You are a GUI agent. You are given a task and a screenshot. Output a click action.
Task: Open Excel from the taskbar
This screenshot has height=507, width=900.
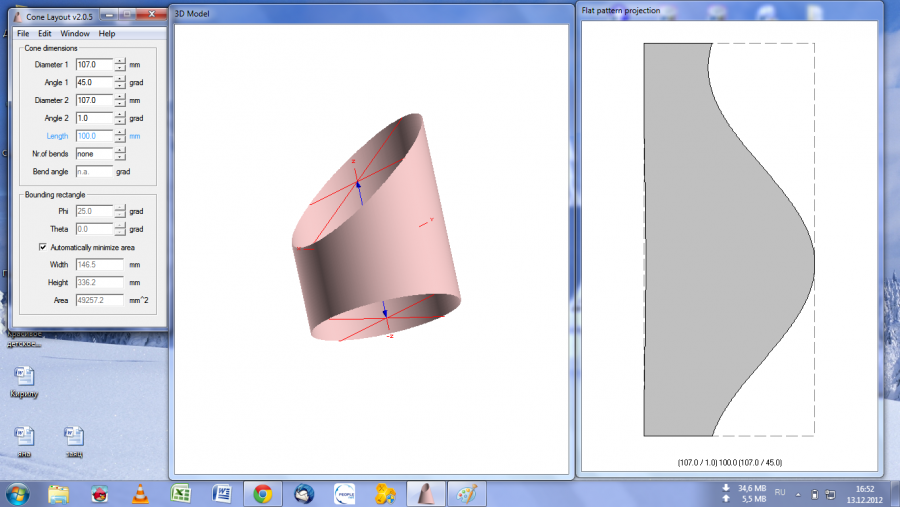coord(181,493)
